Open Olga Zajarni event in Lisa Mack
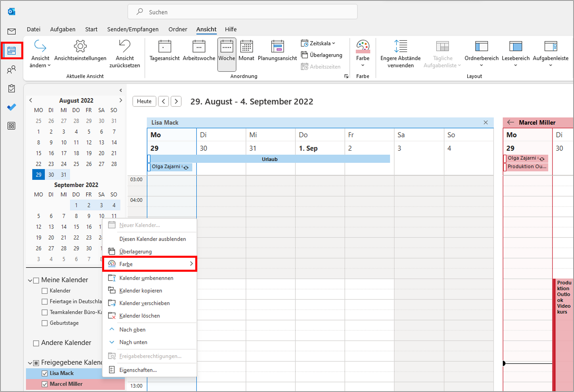The width and height of the screenshot is (574, 392). point(170,167)
